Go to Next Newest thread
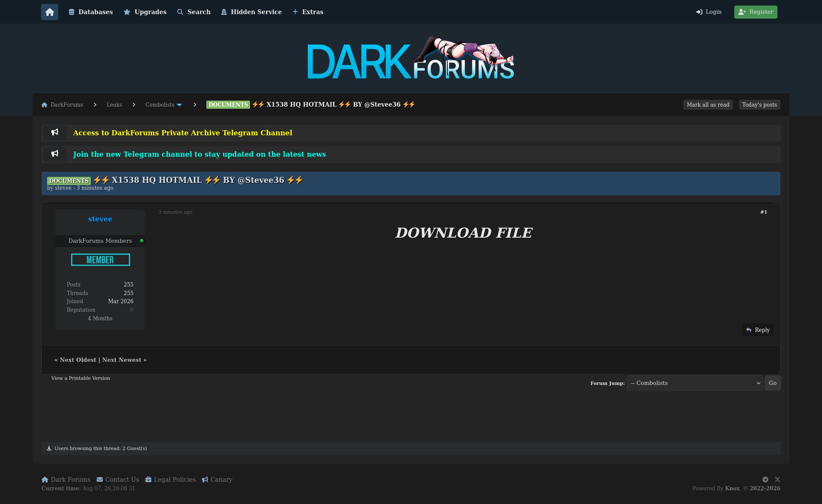This screenshot has width=822, height=504. tap(122, 360)
